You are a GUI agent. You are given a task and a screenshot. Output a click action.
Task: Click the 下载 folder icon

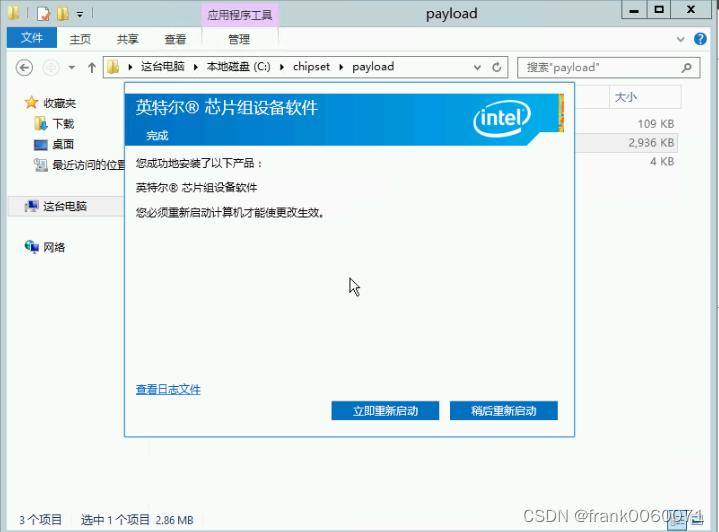pos(40,123)
